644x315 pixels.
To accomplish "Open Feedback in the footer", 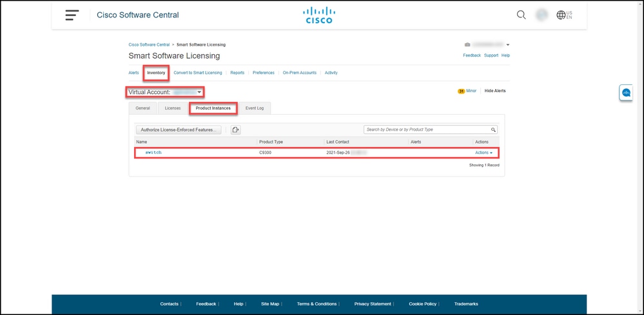I will [206, 304].
